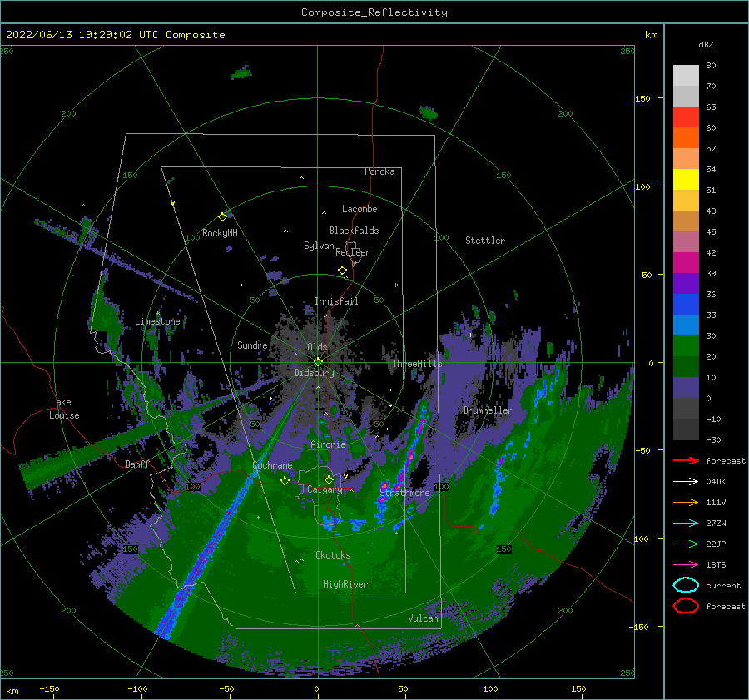749x700 pixels.
Task: Click the Lake Louise label
Action: click(x=64, y=409)
